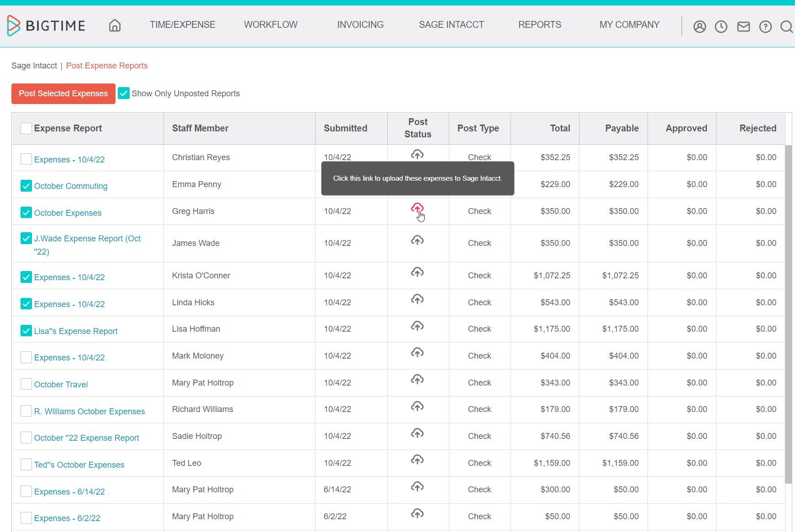Upload Christian Reyes expenses to Sage Intacct
Viewport: 795px width, 532px height.
point(417,154)
